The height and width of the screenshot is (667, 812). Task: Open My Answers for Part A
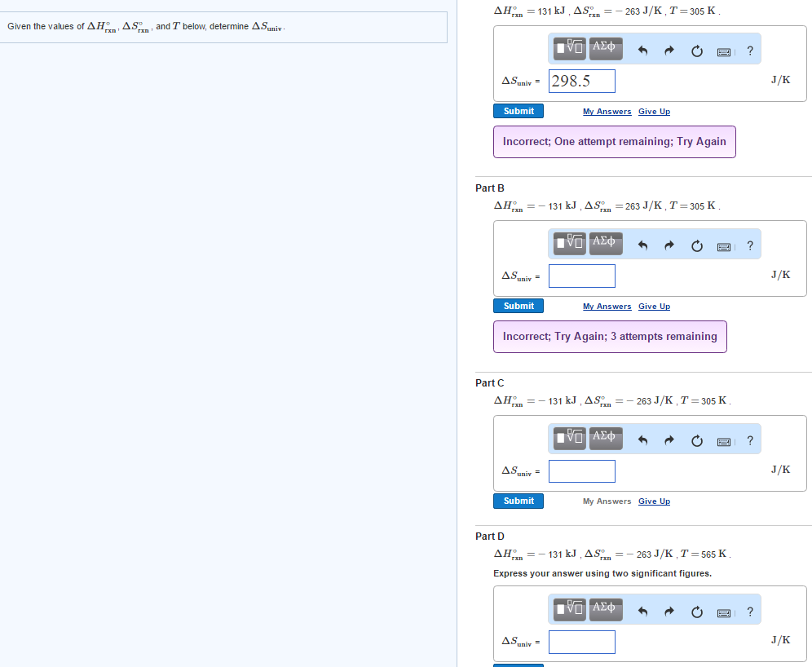coord(607,111)
